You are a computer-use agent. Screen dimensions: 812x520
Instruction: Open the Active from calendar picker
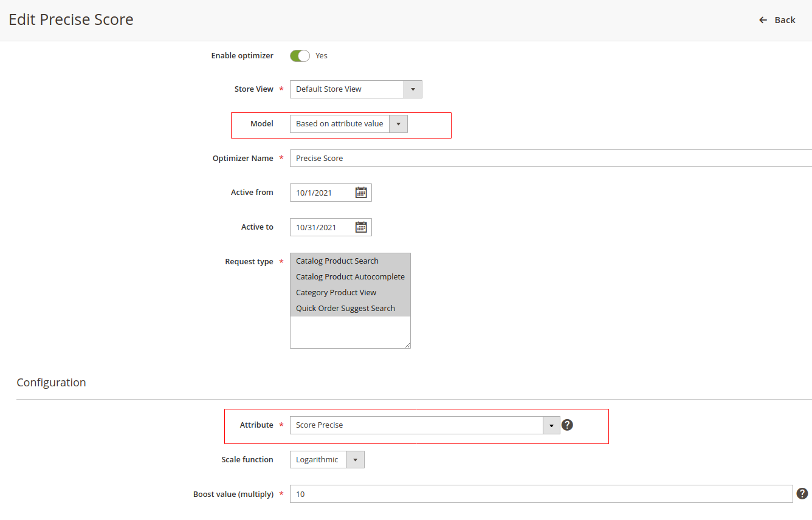(361, 193)
